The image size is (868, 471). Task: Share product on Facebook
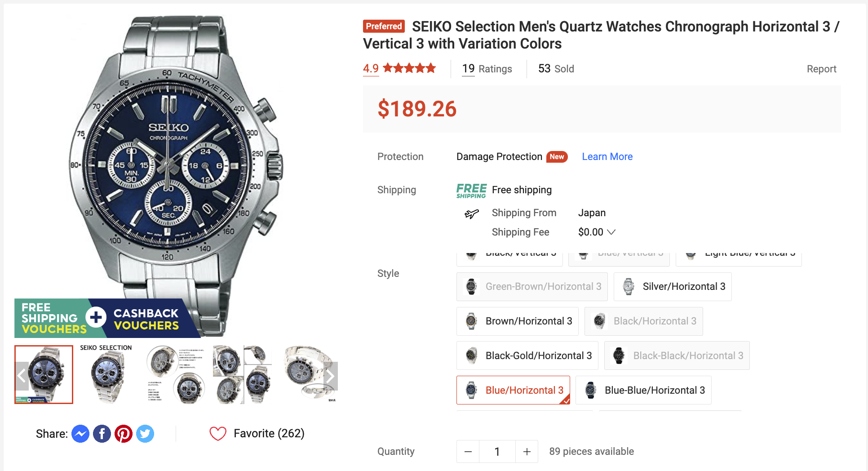(x=102, y=434)
